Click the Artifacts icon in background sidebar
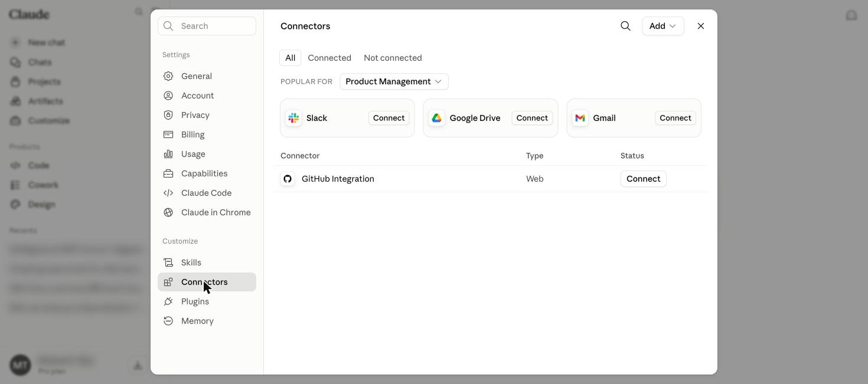 click(x=15, y=101)
